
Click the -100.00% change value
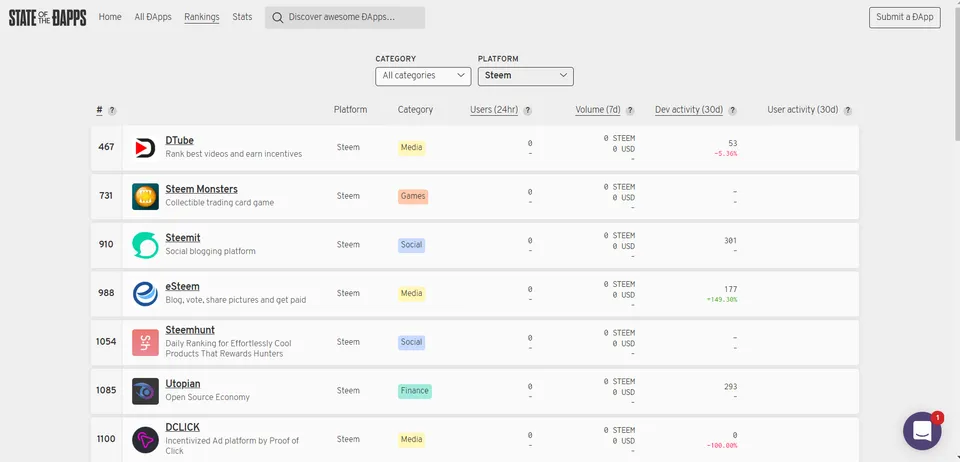(x=722, y=446)
